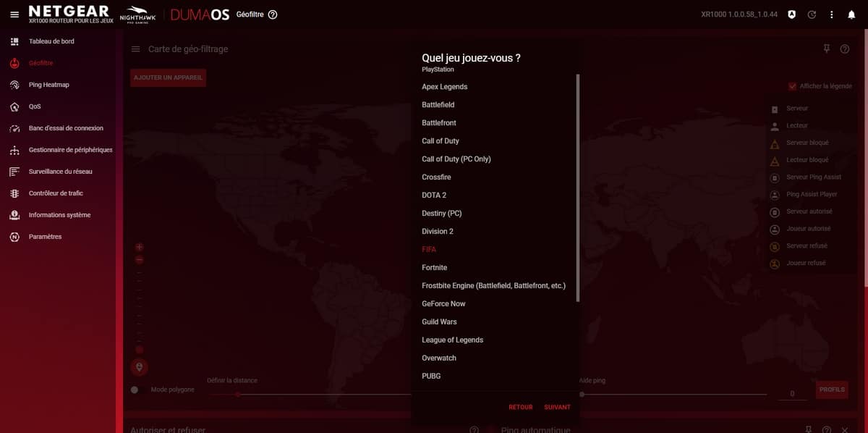Adjust the Définir la distance slider handle
The width and height of the screenshot is (868, 433).
(x=237, y=395)
